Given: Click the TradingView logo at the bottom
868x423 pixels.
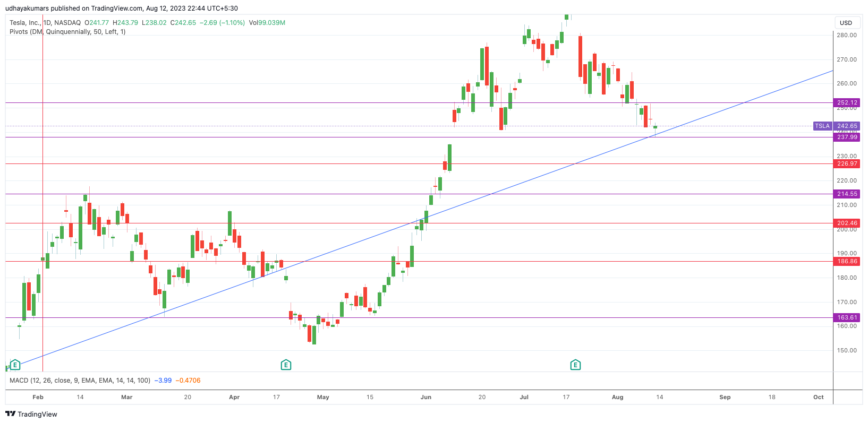Looking at the screenshot, I should click(31, 414).
